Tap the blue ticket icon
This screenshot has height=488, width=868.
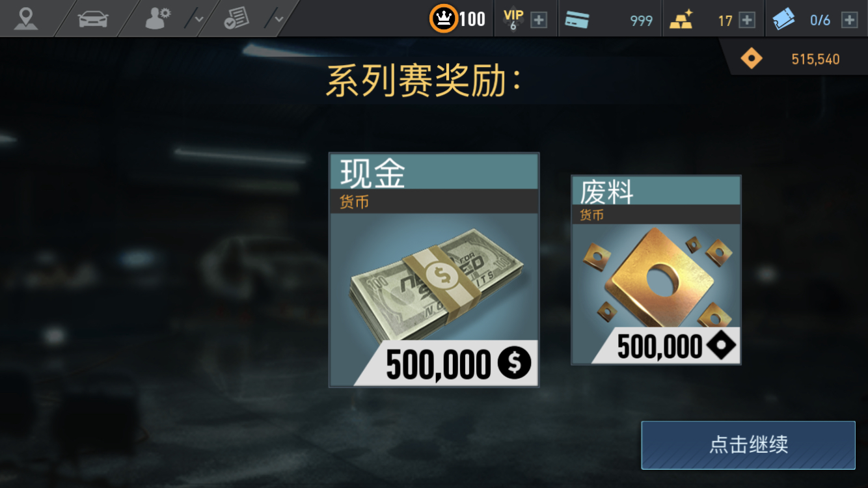click(784, 20)
